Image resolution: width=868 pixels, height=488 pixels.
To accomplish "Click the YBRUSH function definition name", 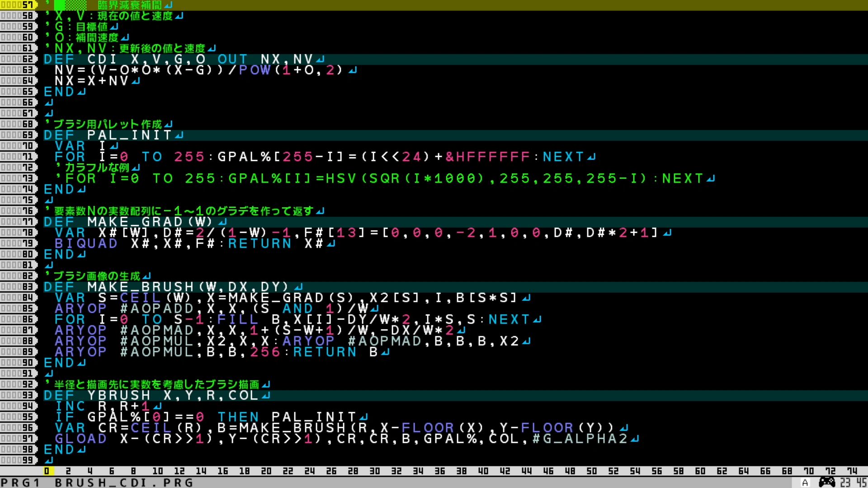I will (x=119, y=395).
